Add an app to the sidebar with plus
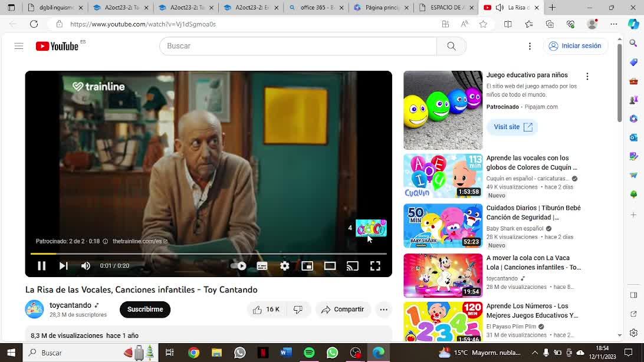This screenshot has height=362, width=644. 633,215
